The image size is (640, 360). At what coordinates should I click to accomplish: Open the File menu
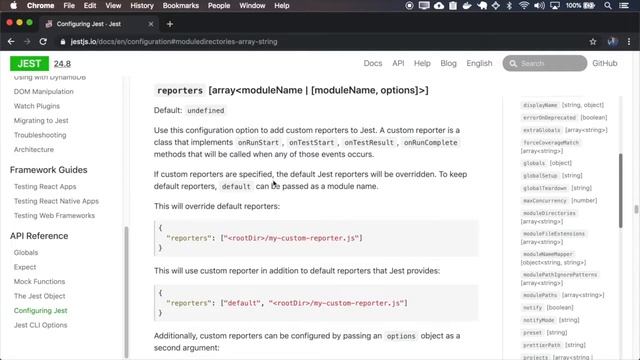pyautogui.click(x=69, y=6)
